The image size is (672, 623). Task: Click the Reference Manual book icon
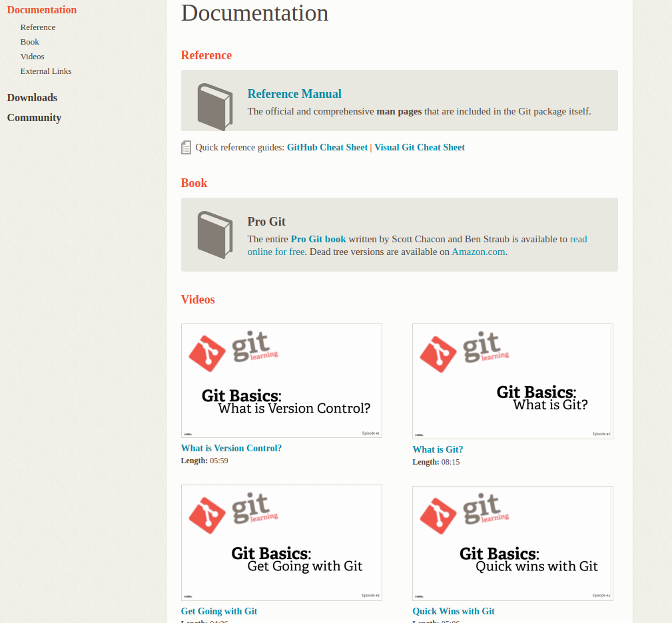pyautogui.click(x=214, y=106)
